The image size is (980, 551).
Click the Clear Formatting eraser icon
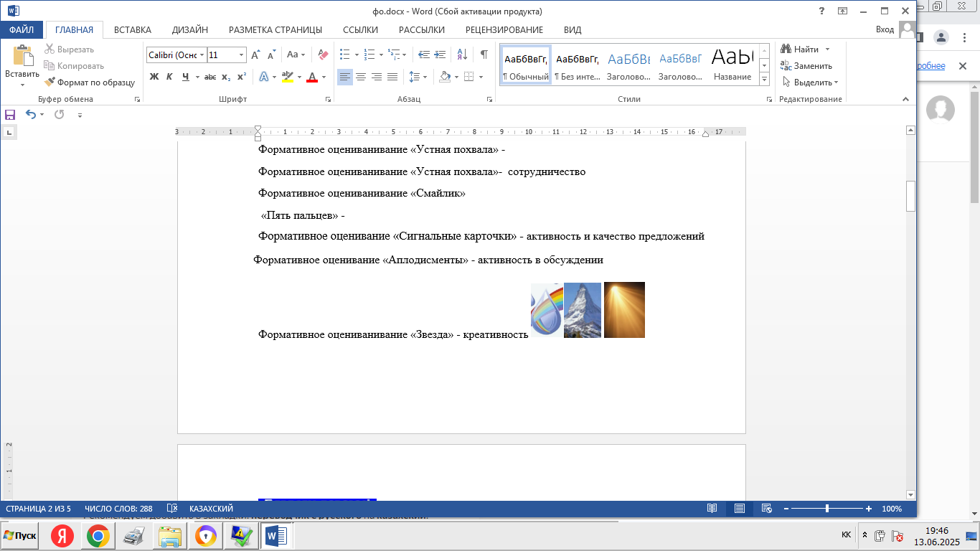click(x=323, y=55)
